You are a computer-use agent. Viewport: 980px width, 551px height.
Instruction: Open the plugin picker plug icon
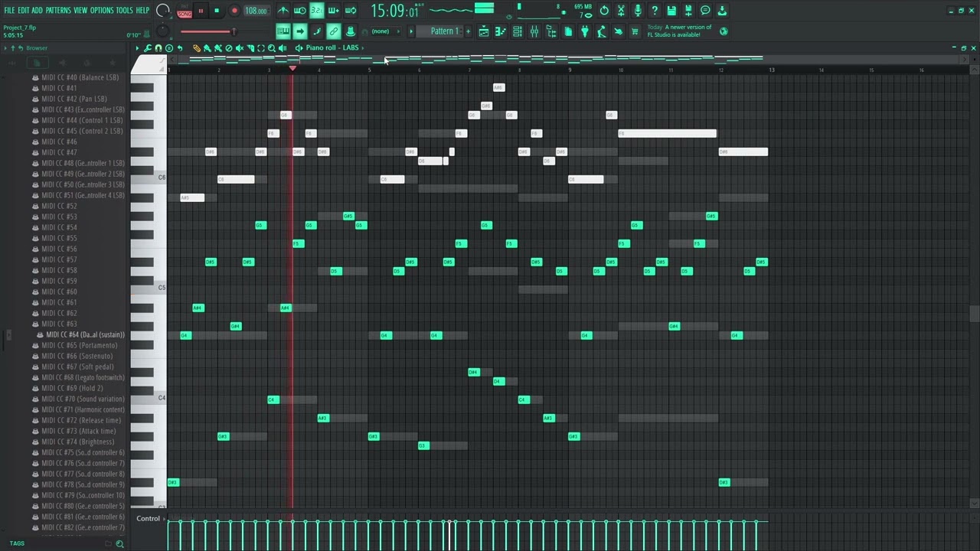585,31
